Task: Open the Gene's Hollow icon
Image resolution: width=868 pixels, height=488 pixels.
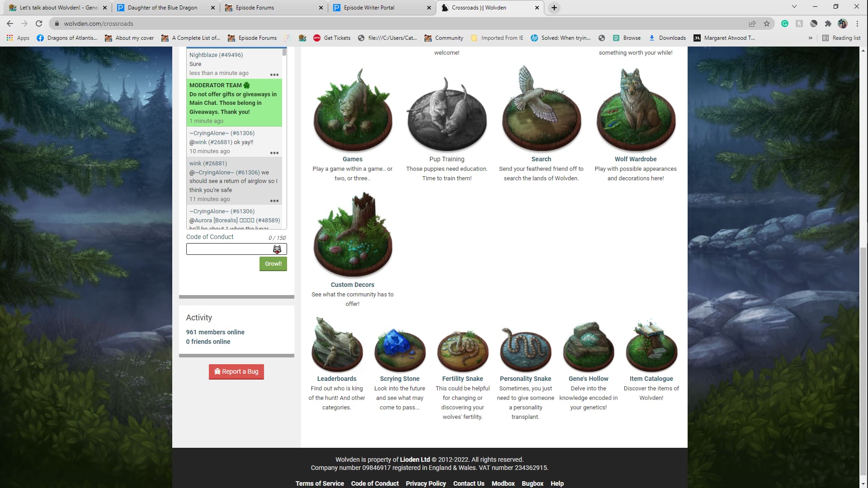Action: [x=588, y=347]
